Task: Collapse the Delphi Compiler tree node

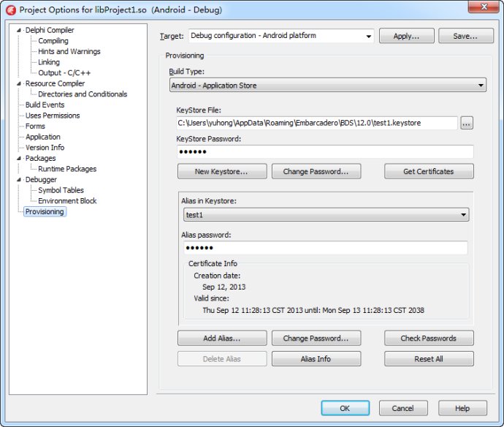Action: [19, 30]
